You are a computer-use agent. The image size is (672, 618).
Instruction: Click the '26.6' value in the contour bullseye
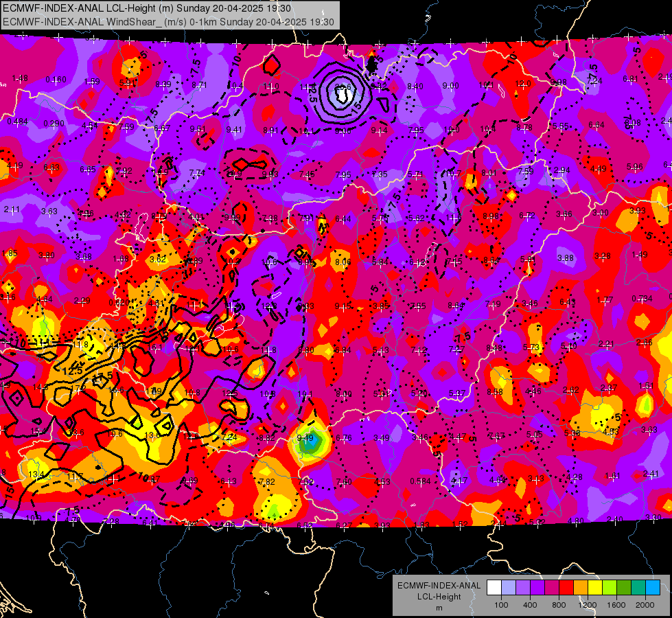[x=343, y=87]
